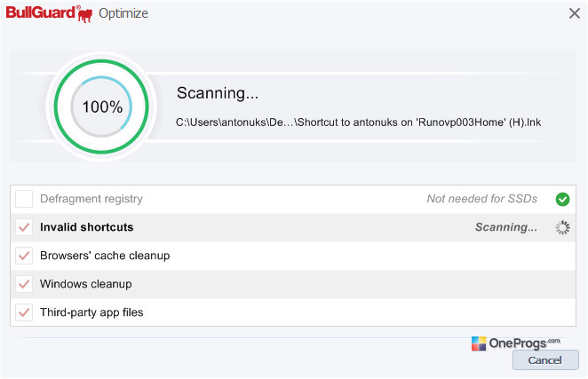Screen dimensions: 588x379
Task: Click the 100% circular progress indicator
Action: [x=101, y=107]
